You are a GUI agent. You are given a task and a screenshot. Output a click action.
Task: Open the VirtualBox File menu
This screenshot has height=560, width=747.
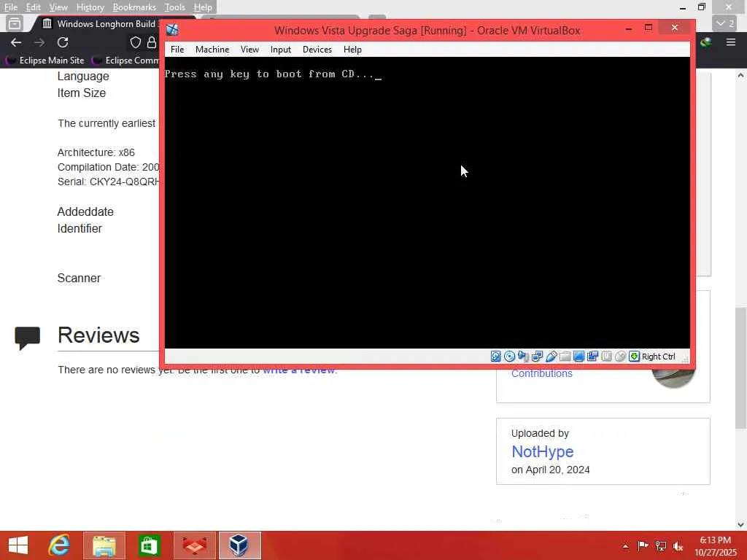pyautogui.click(x=177, y=50)
